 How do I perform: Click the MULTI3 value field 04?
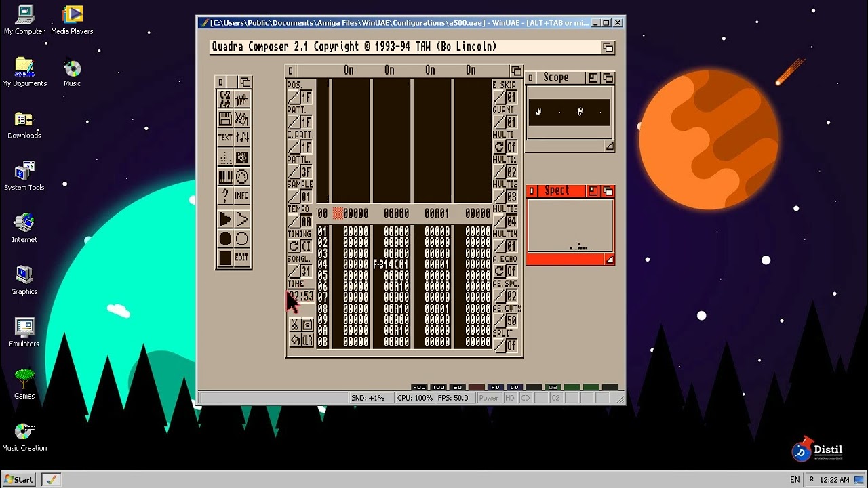pyautogui.click(x=511, y=222)
